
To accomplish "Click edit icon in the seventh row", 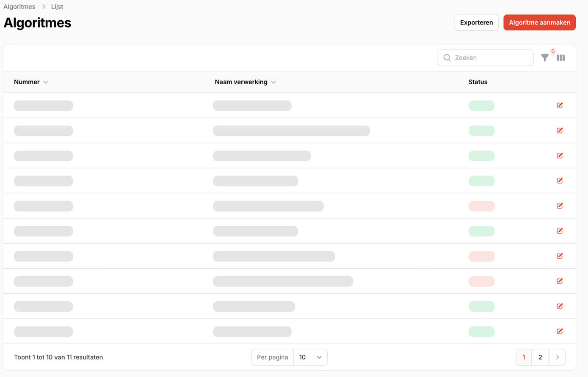I will [x=560, y=256].
